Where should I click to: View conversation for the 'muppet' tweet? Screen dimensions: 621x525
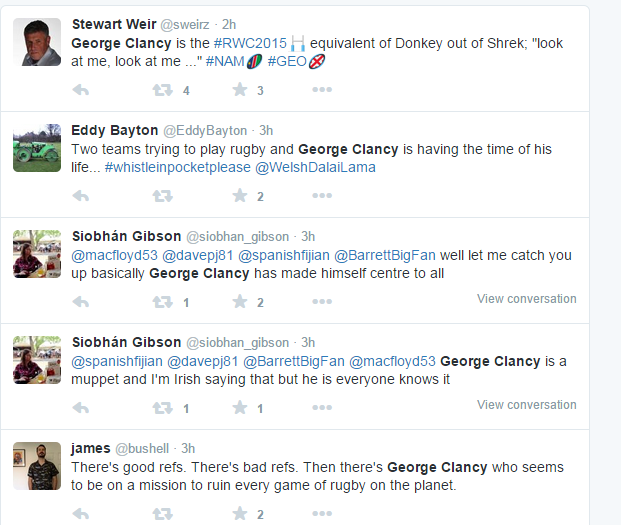click(526, 405)
